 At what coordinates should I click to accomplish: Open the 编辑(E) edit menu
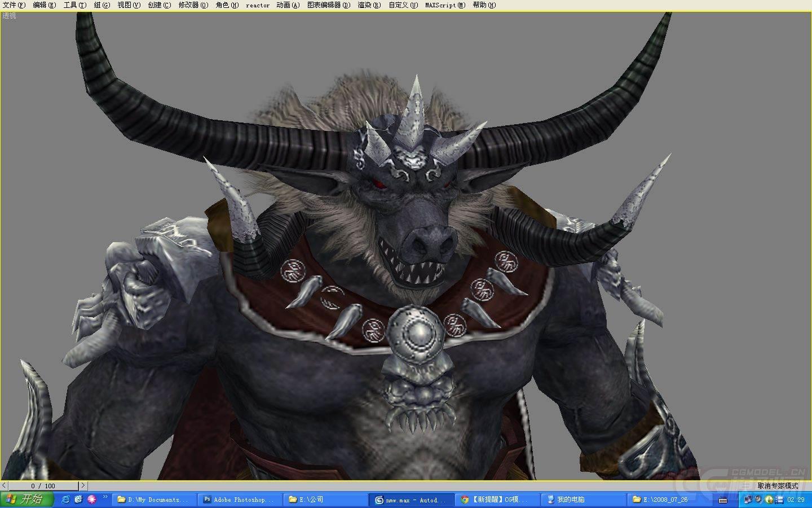[x=45, y=5]
